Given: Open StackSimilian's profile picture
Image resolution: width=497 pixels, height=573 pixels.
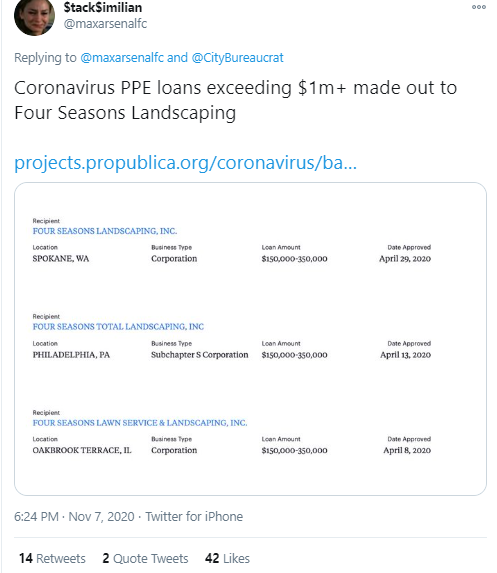Looking at the screenshot, I should pyautogui.click(x=34, y=16).
